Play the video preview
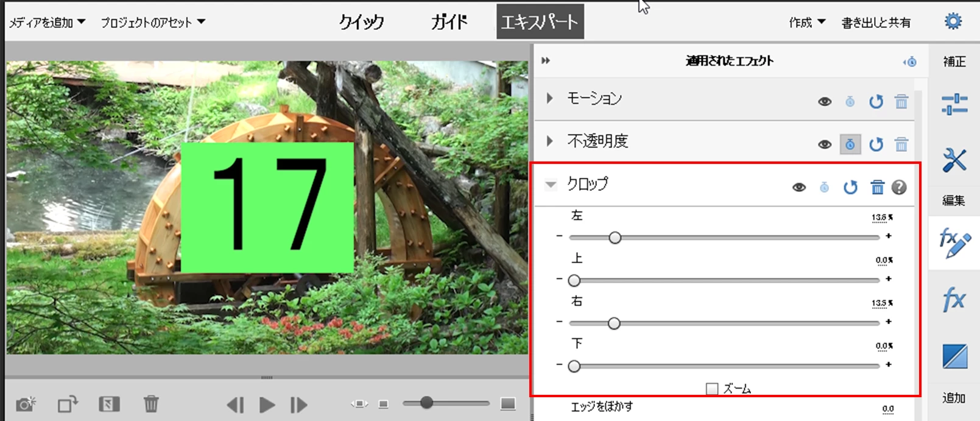 coord(267,405)
